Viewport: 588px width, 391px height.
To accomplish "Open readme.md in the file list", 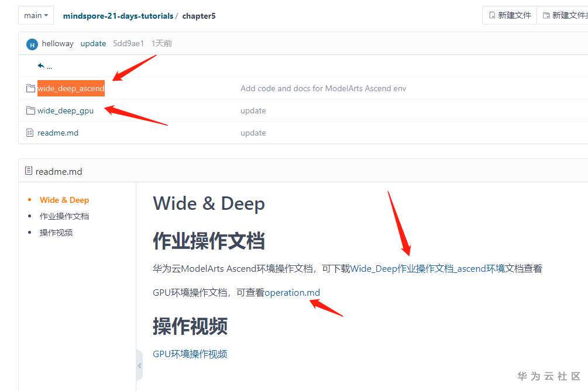I will click(x=58, y=133).
